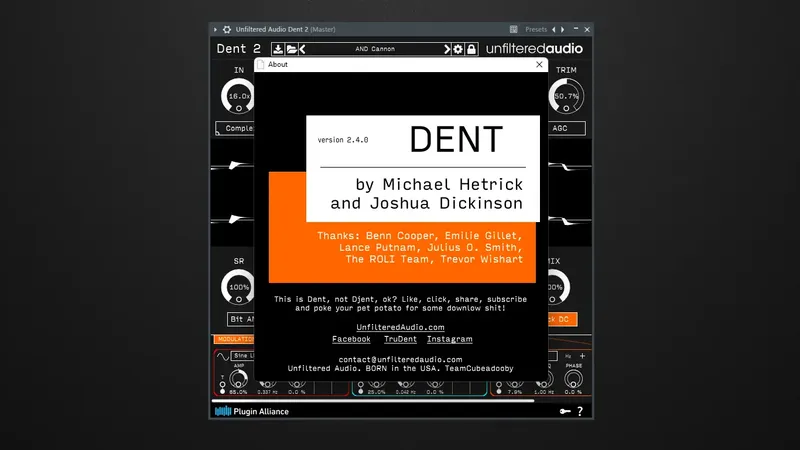
Task: Click the 'version 2.4.0' text
Action: 343,140
